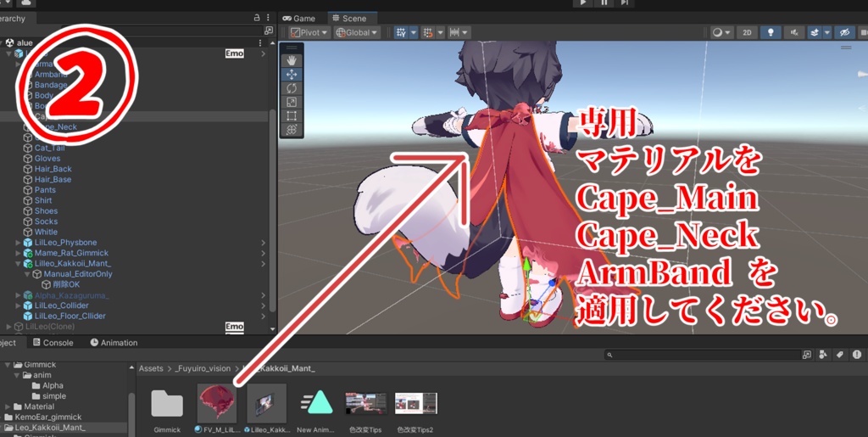Click the Play button
The image size is (868, 437).
582,3
